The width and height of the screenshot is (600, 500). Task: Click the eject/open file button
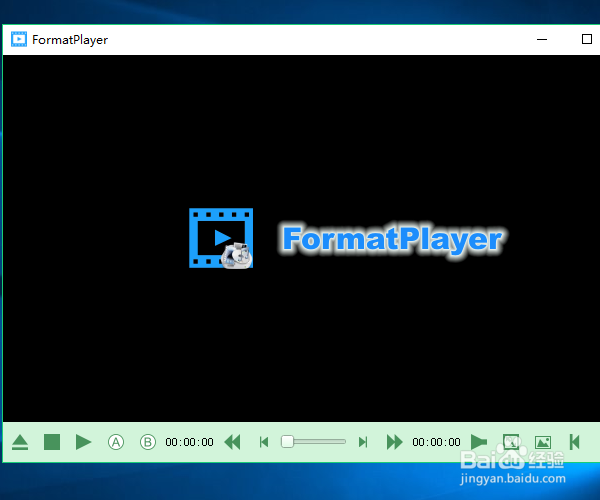[20, 442]
